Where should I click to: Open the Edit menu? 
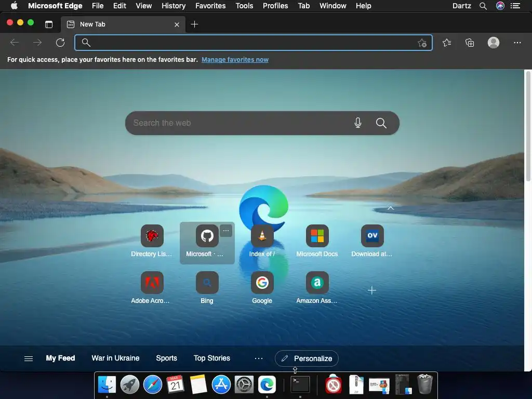point(119,6)
